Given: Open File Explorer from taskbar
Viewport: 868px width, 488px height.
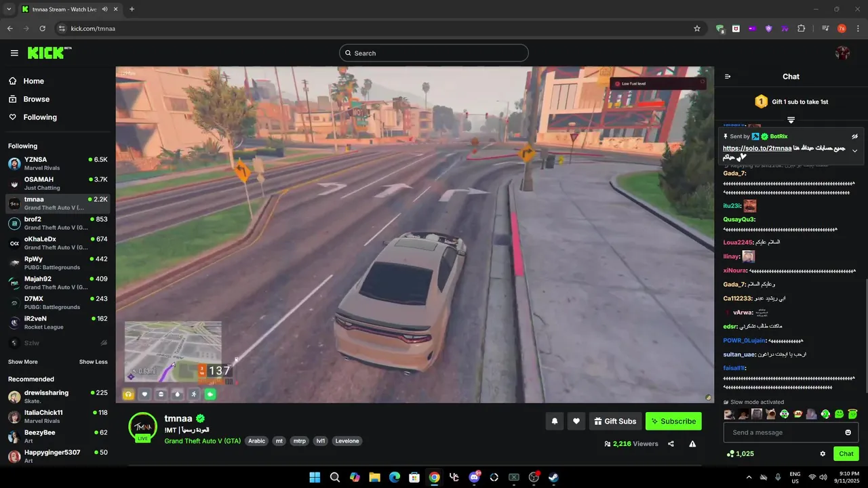Looking at the screenshot, I should point(374,477).
